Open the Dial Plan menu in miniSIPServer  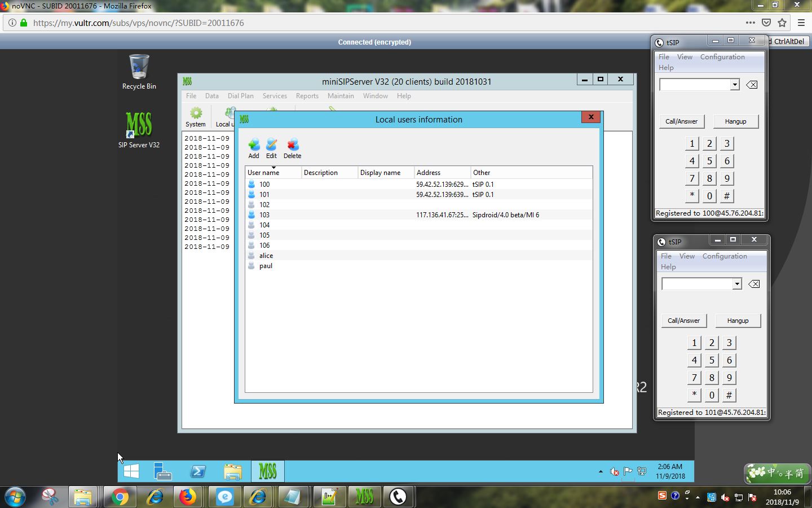[240, 96]
